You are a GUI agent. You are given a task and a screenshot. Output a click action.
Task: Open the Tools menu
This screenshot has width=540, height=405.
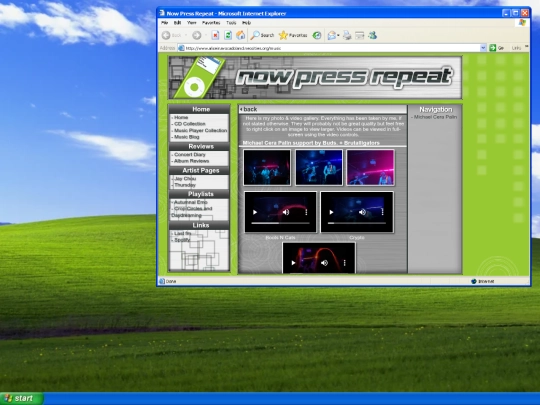click(231, 23)
